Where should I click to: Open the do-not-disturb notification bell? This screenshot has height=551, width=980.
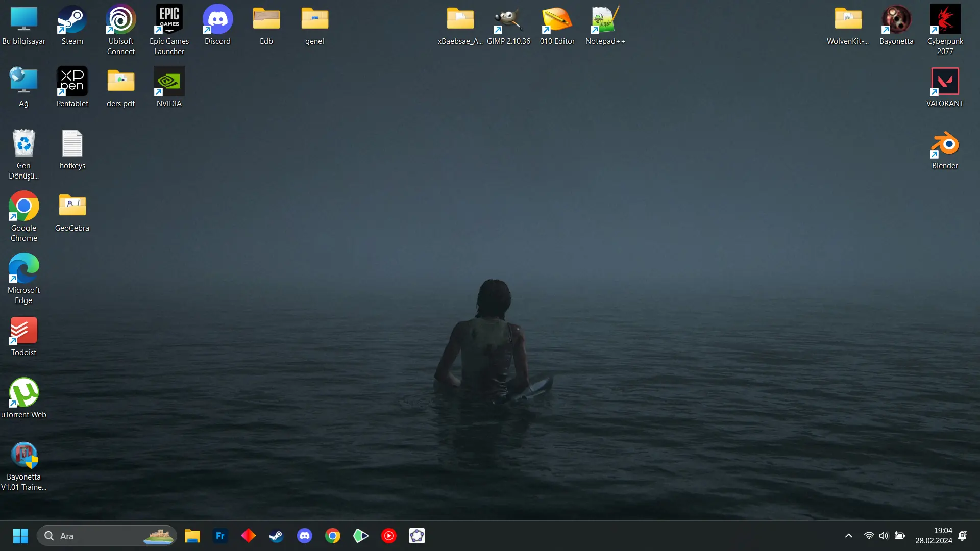pos(963,536)
